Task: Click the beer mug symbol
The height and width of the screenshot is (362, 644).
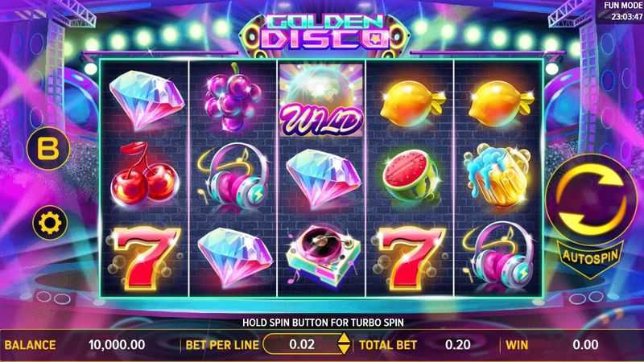Action: click(497, 175)
